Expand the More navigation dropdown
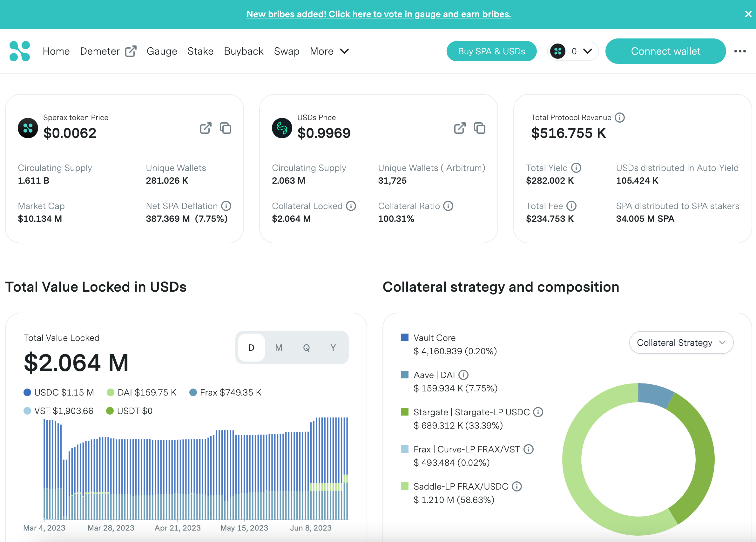The width and height of the screenshot is (756, 542). coord(329,51)
